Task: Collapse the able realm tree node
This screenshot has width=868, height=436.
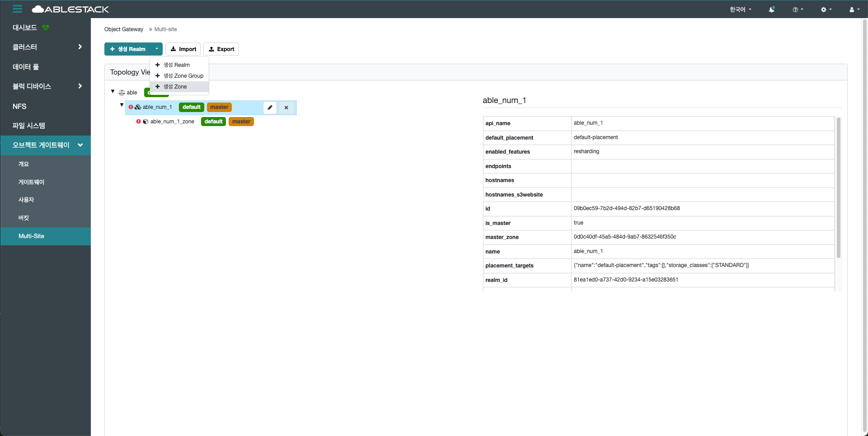Action: (x=113, y=92)
